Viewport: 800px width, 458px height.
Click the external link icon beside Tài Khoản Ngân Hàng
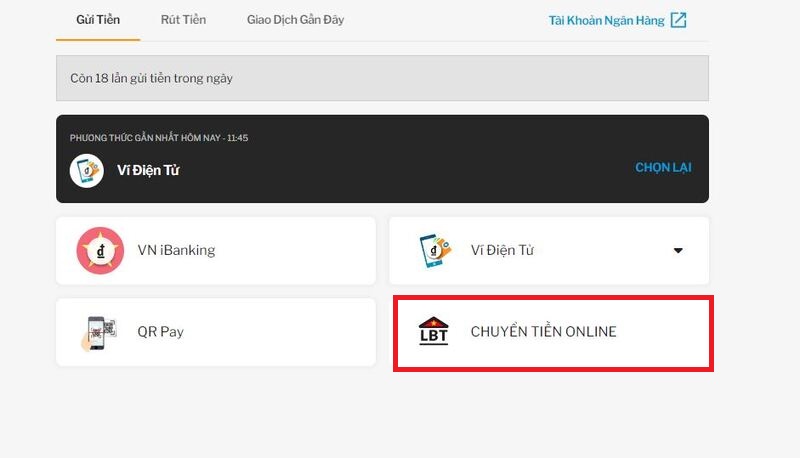(679, 20)
